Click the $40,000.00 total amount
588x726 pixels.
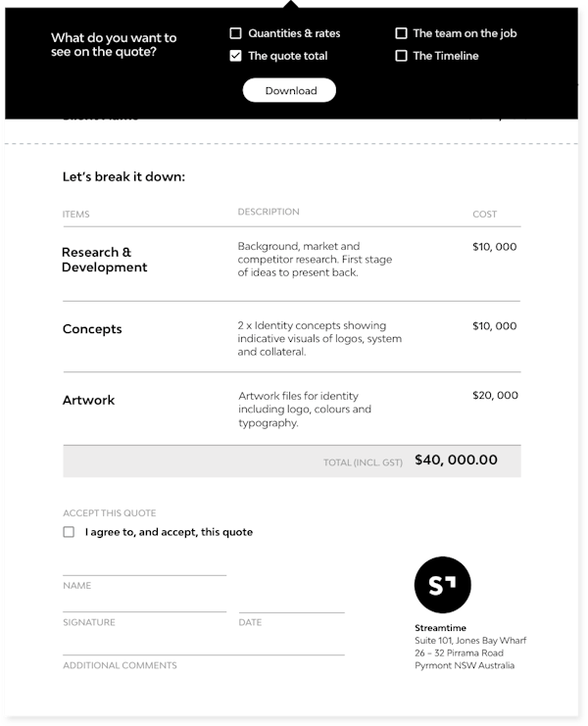click(x=456, y=460)
